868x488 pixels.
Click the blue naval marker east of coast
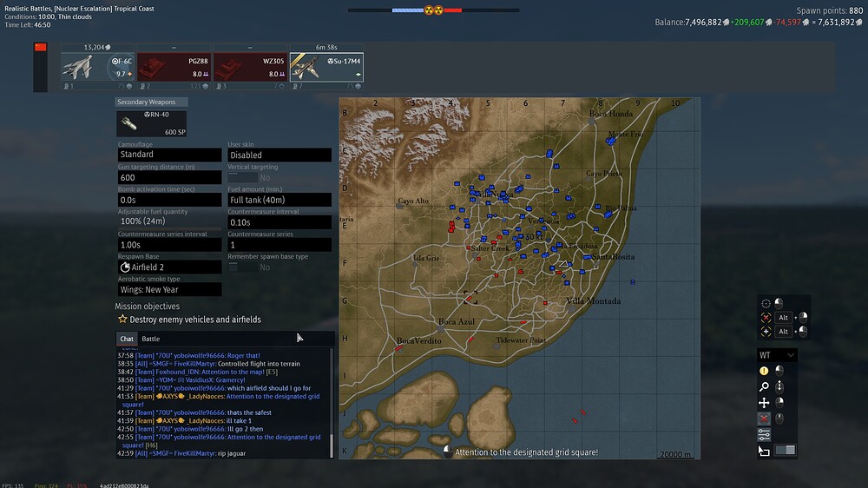click(x=633, y=282)
